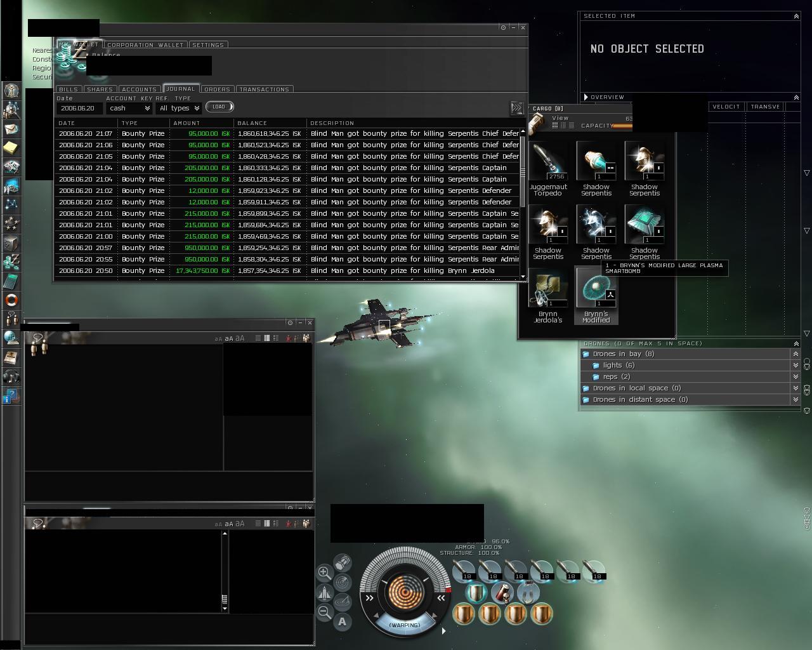Click the speed decrease arrows on HUD
The width and height of the screenshot is (812, 650).
pos(370,597)
